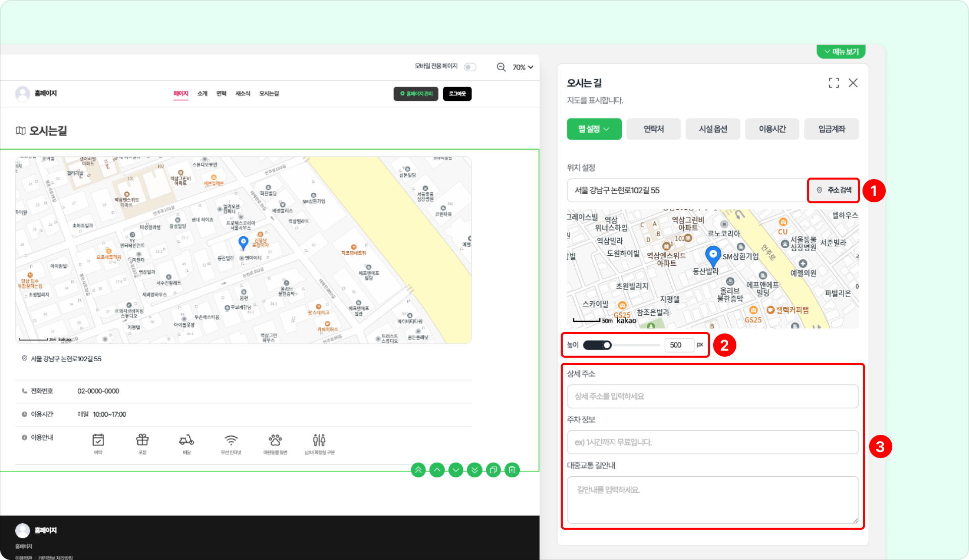Move section to the very bottom
Screen dimensions: 969x560
point(474,470)
